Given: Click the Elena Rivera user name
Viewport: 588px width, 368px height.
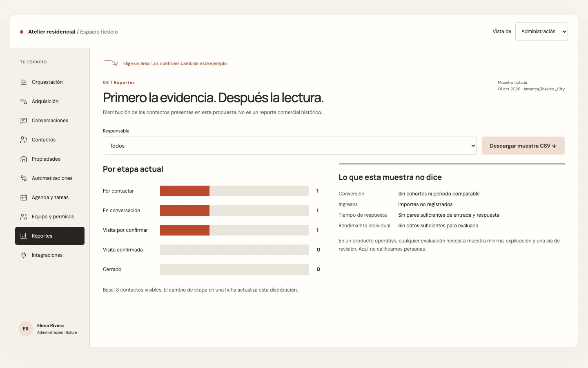Looking at the screenshot, I should [x=50, y=326].
